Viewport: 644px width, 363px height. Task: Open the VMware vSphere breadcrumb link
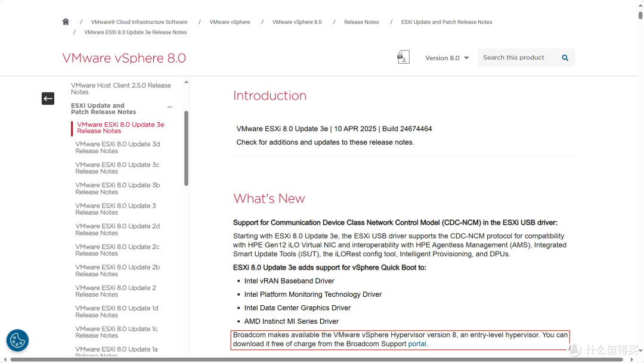click(x=230, y=22)
